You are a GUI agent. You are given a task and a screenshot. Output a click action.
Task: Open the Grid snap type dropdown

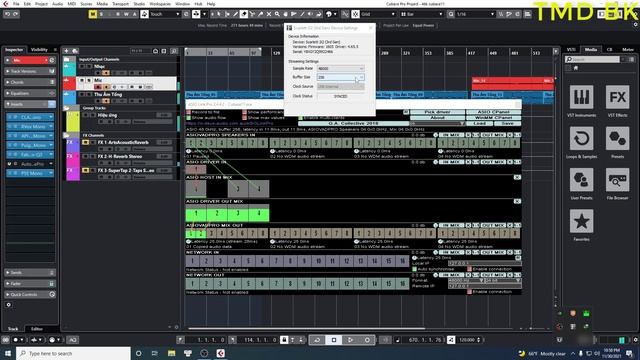(x=378, y=14)
